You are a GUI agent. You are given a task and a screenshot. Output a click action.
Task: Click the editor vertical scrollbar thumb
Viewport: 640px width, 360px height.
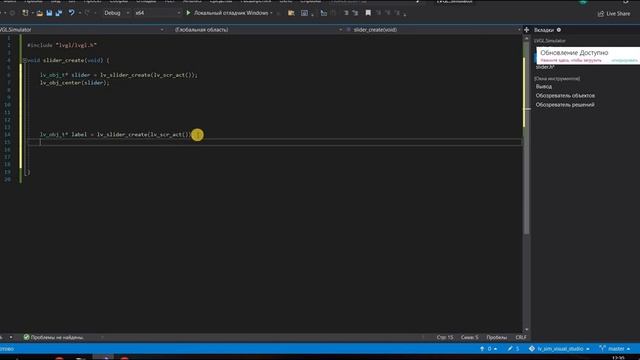[527, 137]
